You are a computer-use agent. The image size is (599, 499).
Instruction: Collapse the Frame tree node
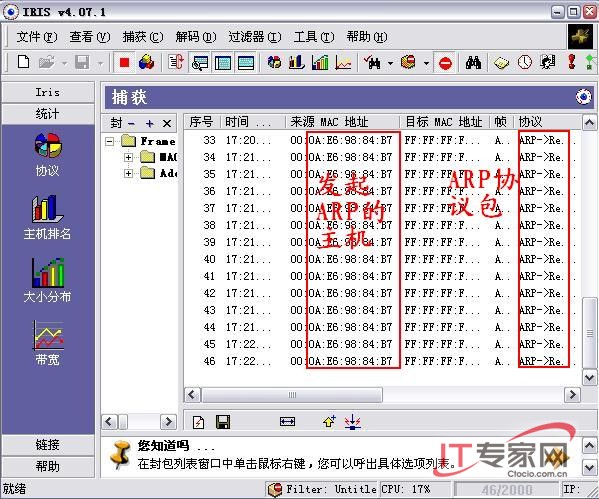click(110, 142)
